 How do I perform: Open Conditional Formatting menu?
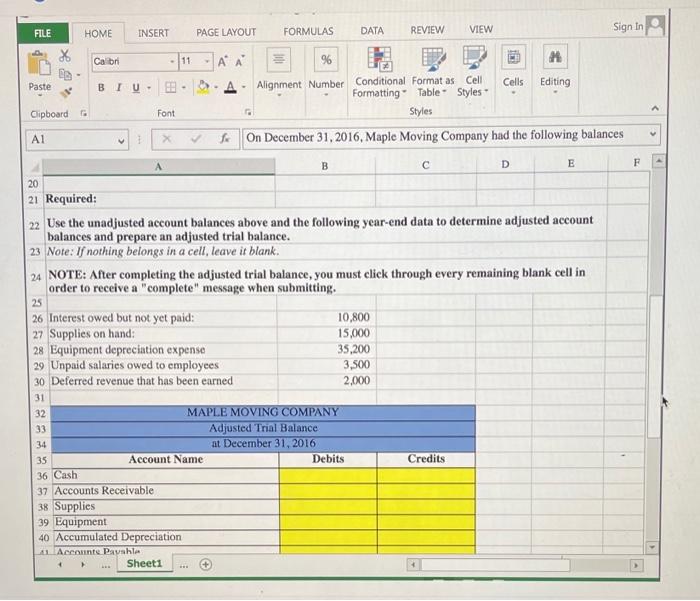coord(379,72)
